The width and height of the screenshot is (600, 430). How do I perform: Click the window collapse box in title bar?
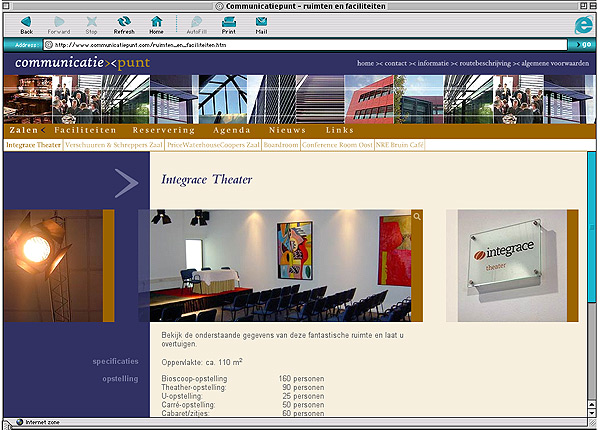coord(592,6)
